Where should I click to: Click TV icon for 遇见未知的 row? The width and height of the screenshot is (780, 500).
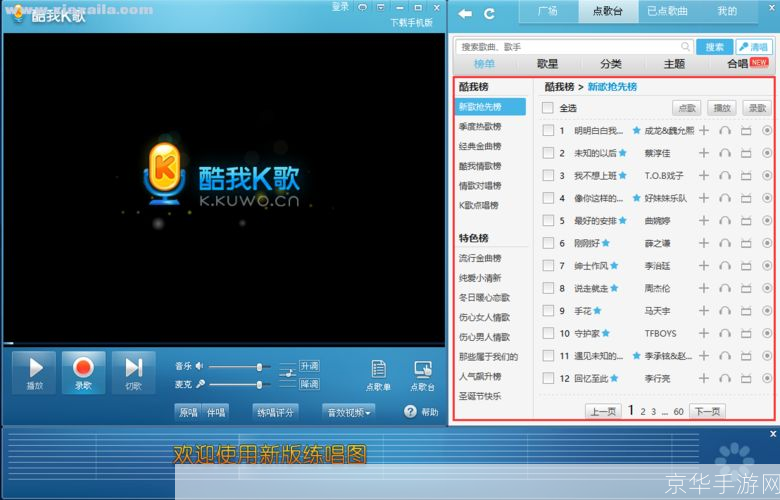click(746, 356)
